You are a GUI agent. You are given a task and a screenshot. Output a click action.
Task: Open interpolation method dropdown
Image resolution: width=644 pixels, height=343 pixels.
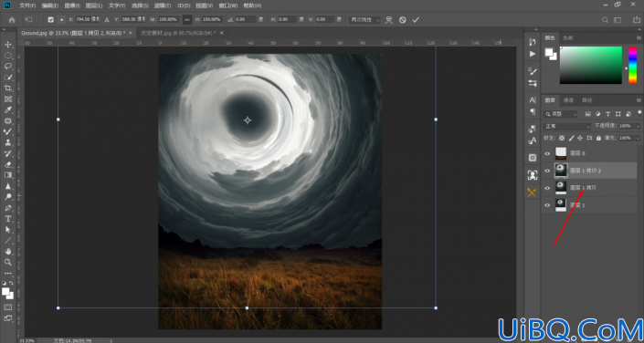pyautogui.click(x=364, y=20)
